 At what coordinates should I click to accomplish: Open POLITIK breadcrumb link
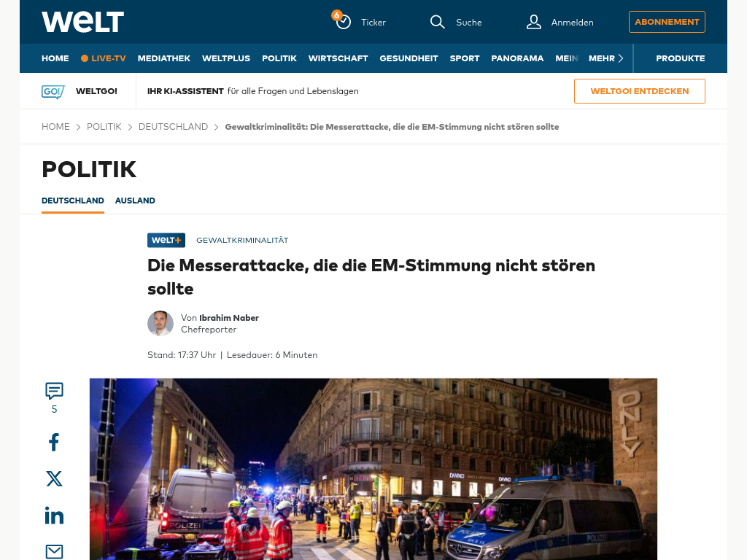tap(104, 127)
